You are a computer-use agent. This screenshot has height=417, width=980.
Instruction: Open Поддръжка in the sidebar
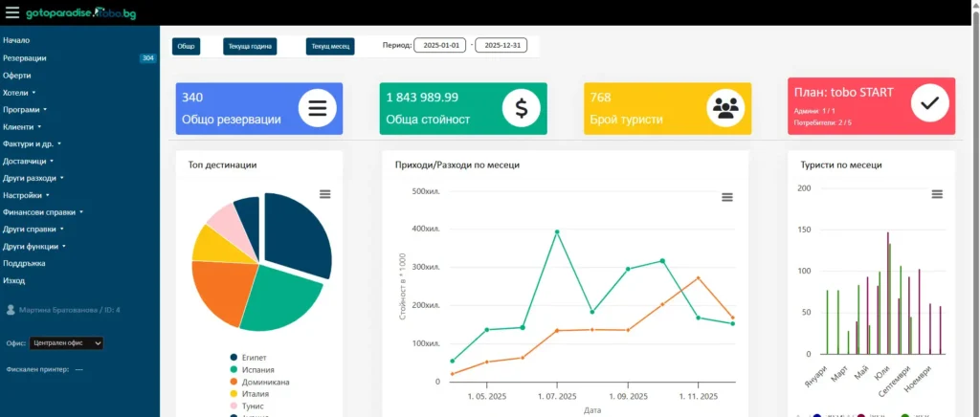pyautogui.click(x=24, y=263)
